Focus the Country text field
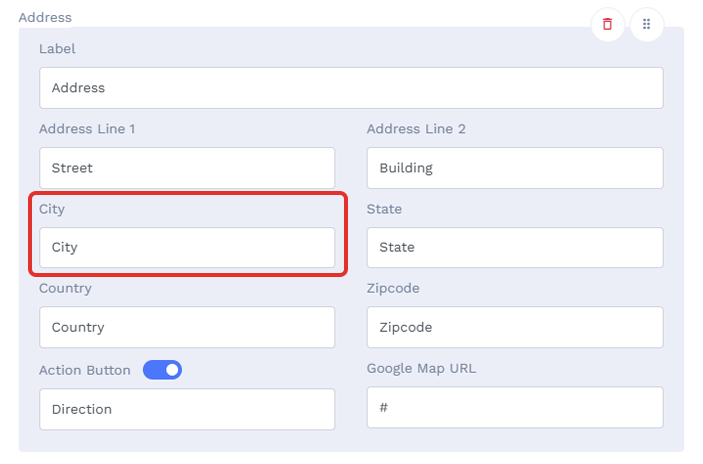703x464 pixels. [x=187, y=327]
